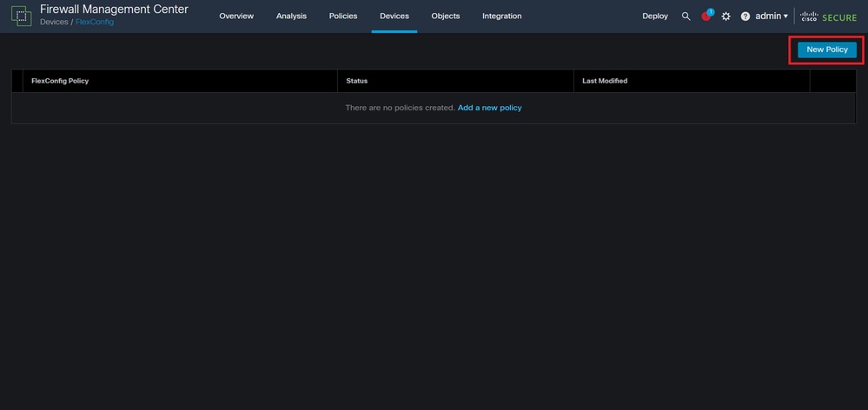The width and height of the screenshot is (868, 410).
Task: Open the settings gear icon
Action: click(726, 16)
